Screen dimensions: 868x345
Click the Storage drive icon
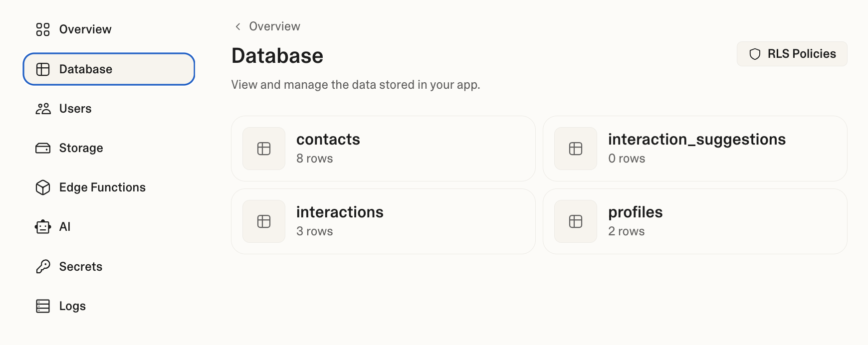[43, 148]
